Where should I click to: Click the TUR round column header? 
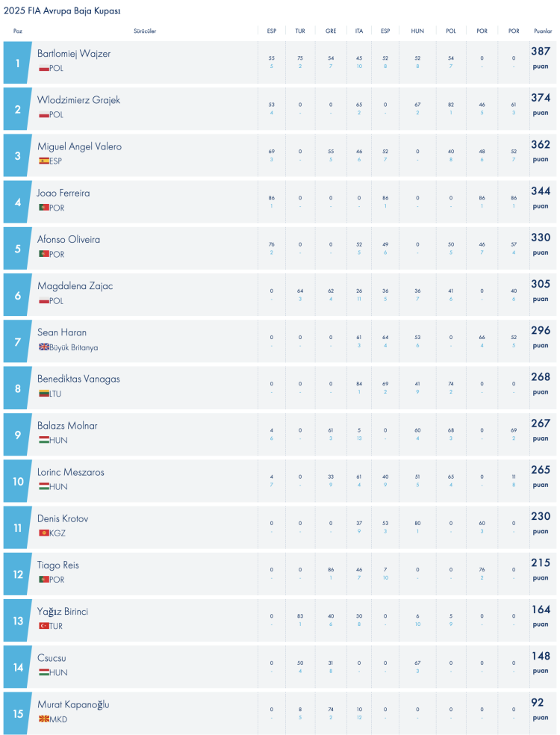(300, 31)
